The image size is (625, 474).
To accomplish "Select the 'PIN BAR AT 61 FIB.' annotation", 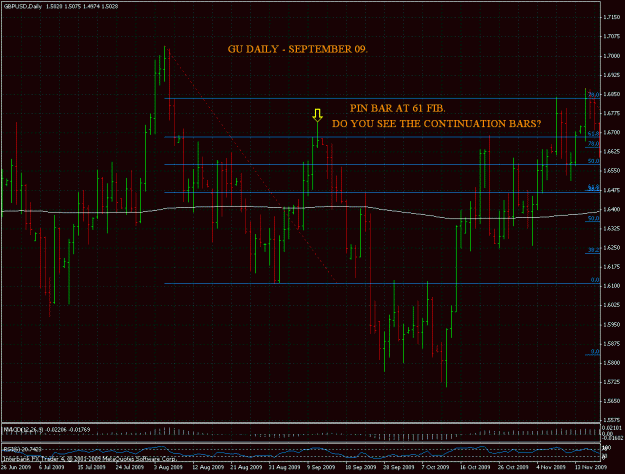I will tap(398, 108).
